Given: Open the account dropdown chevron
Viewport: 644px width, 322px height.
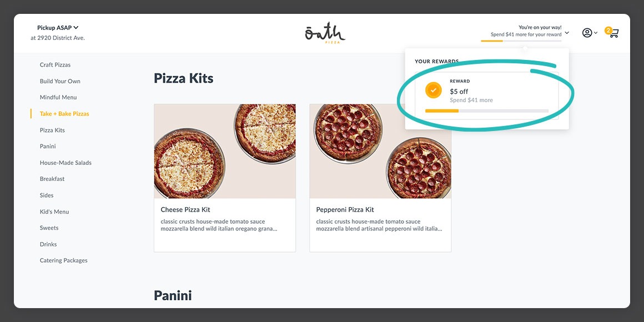Looking at the screenshot, I should [597, 33].
